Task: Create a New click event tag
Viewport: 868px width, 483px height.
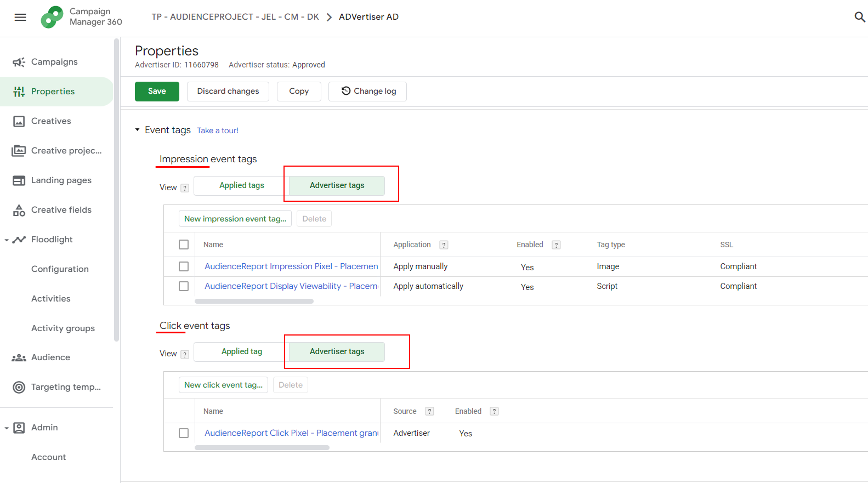Action: pyautogui.click(x=223, y=385)
